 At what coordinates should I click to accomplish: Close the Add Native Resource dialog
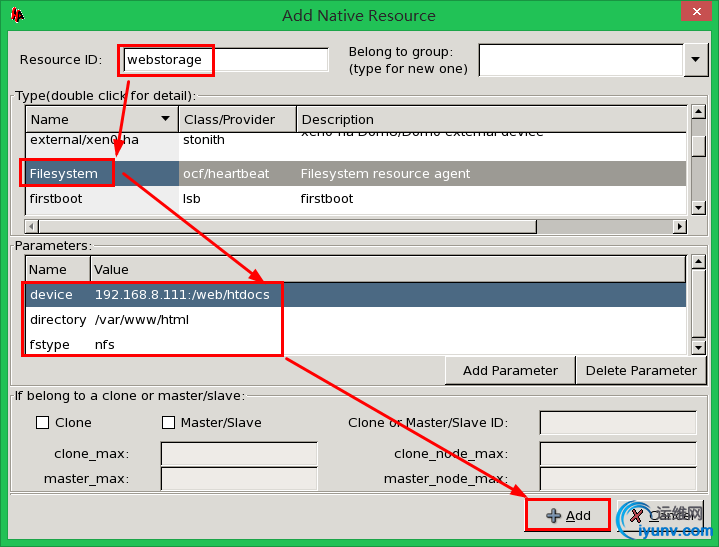point(696,11)
